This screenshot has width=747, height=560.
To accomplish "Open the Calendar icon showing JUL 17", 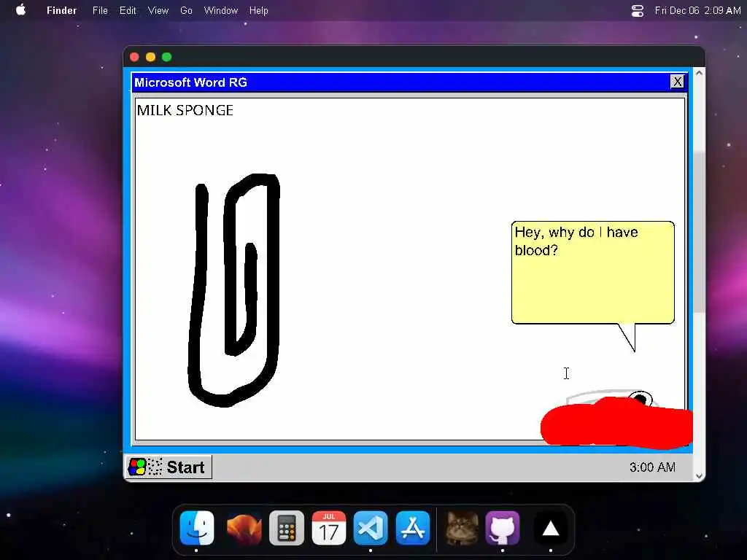I will click(329, 528).
